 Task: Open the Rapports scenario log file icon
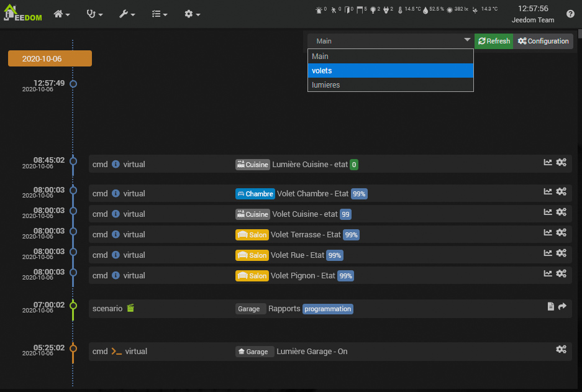point(550,306)
